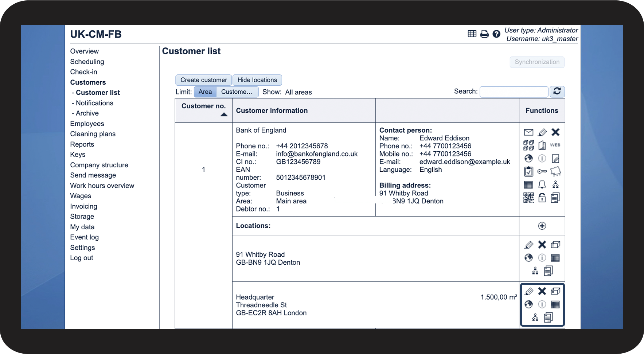
Task: Show 91 Whitby Road location on the globe map
Action: click(528, 258)
